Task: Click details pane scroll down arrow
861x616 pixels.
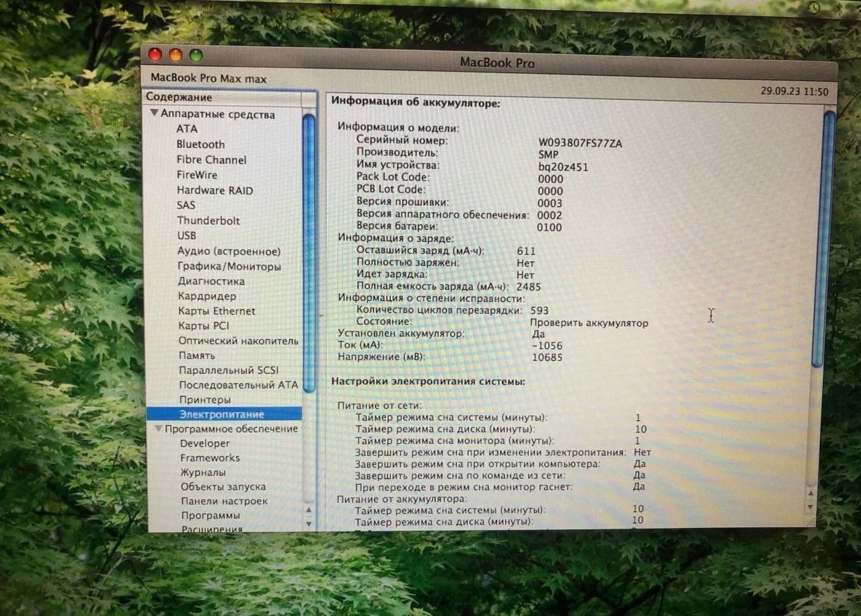Action: [811, 506]
